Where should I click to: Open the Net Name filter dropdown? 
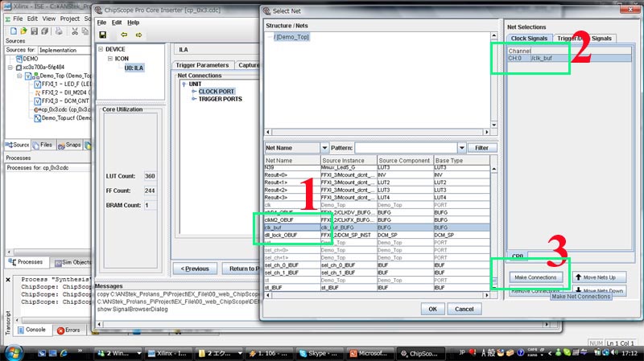pyautogui.click(x=324, y=148)
